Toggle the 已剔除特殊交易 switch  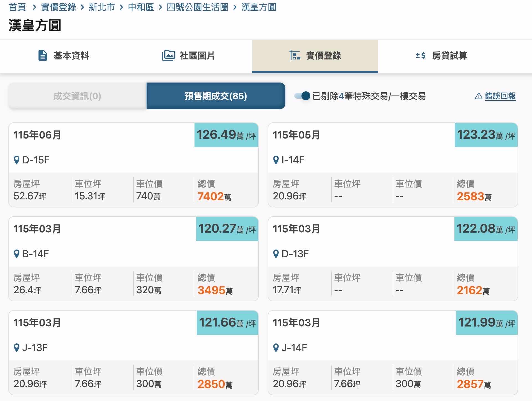coord(302,96)
